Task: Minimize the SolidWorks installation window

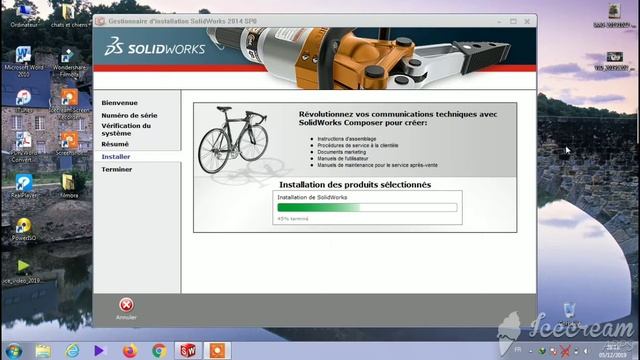Action: (500, 21)
